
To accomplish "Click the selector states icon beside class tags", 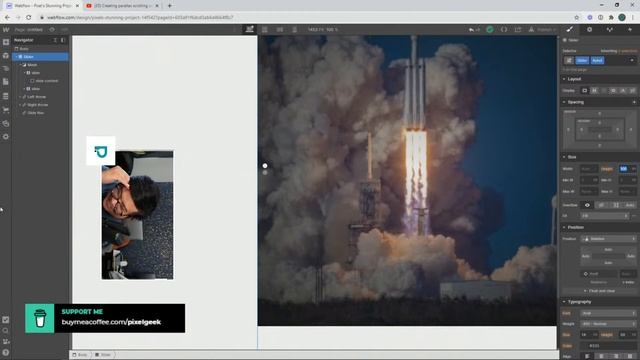I will (569, 60).
